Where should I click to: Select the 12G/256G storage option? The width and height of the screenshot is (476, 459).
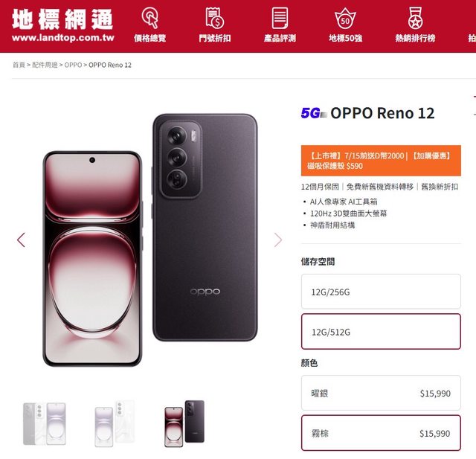click(x=381, y=292)
